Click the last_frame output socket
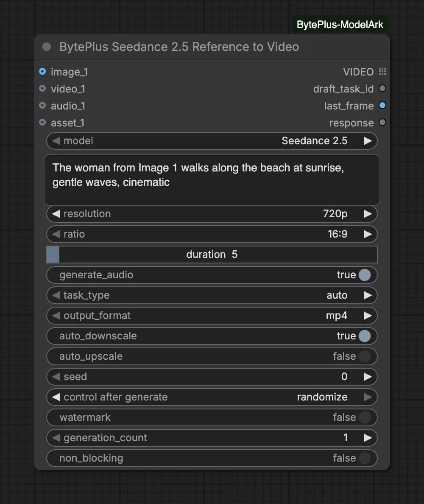Image resolution: width=424 pixels, height=504 pixels. pyautogui.click(x=382, y=106)
